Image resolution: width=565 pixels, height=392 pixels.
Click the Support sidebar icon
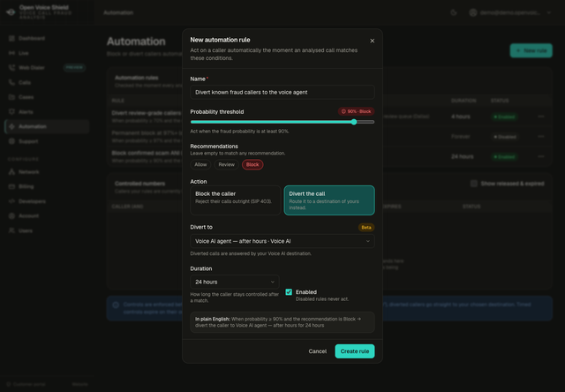point(11,141)
